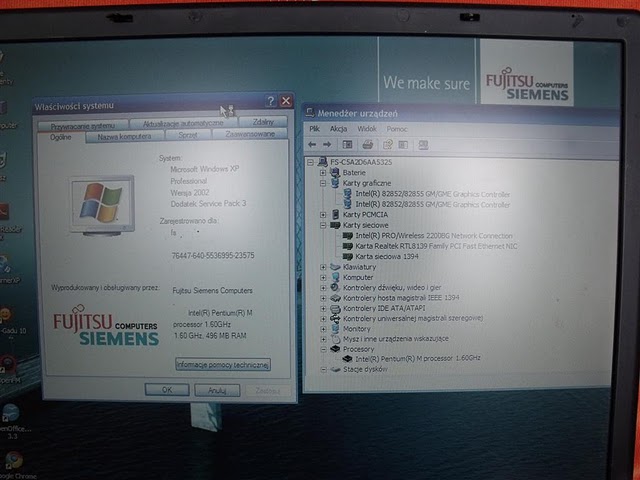Expand the Karty PCMCIA tree node
The height and width of the screenshot is (480, 640).
(x=323, y=214)
